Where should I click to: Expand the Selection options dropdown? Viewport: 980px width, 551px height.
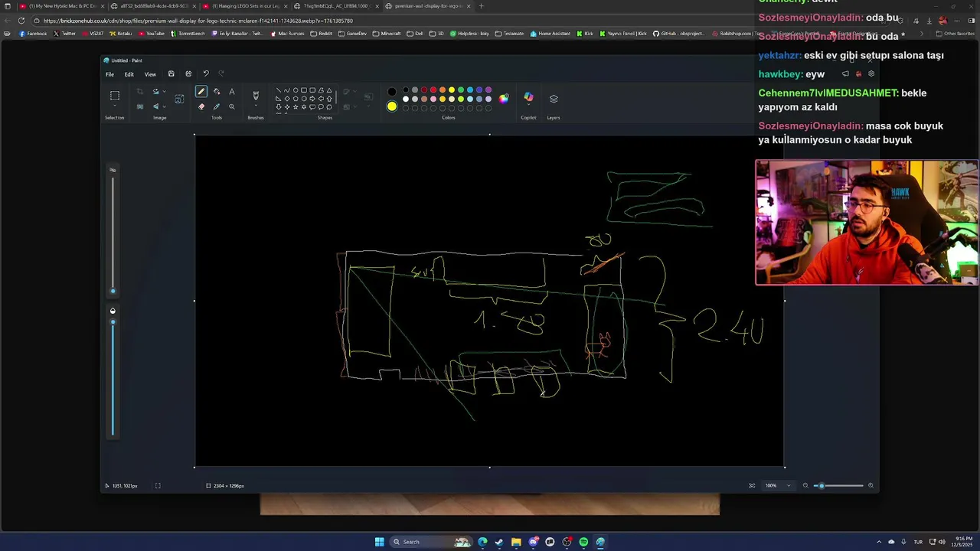coord(115,106)
